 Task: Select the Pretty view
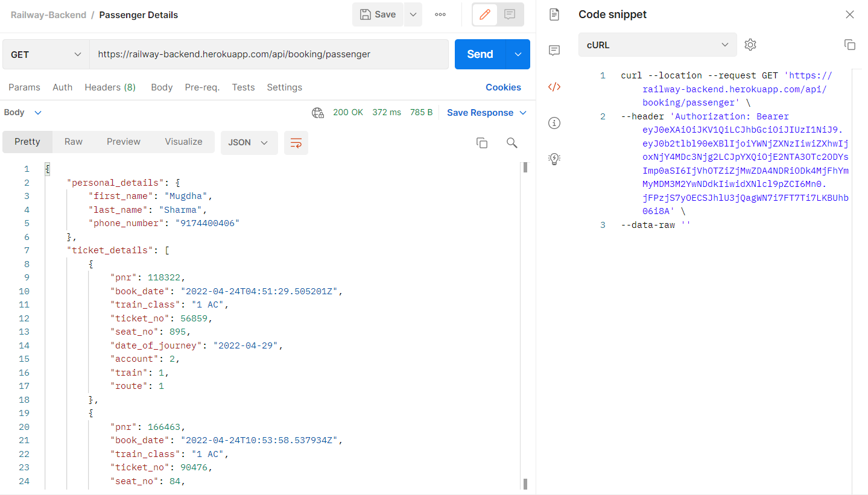[27, 142]
